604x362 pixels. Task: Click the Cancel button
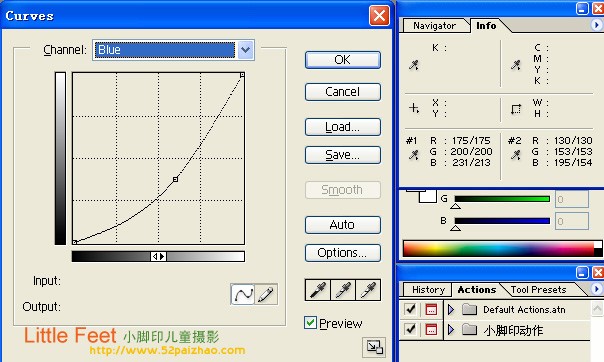[343, 92]
